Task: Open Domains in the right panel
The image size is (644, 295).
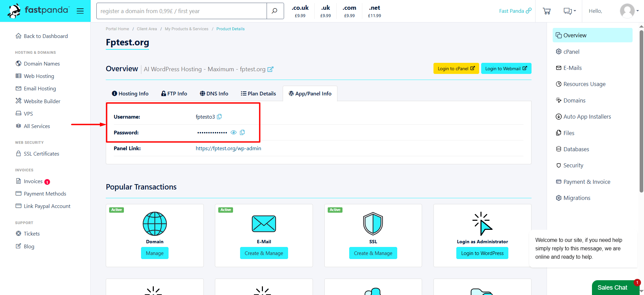Action: tap(570, 100)
